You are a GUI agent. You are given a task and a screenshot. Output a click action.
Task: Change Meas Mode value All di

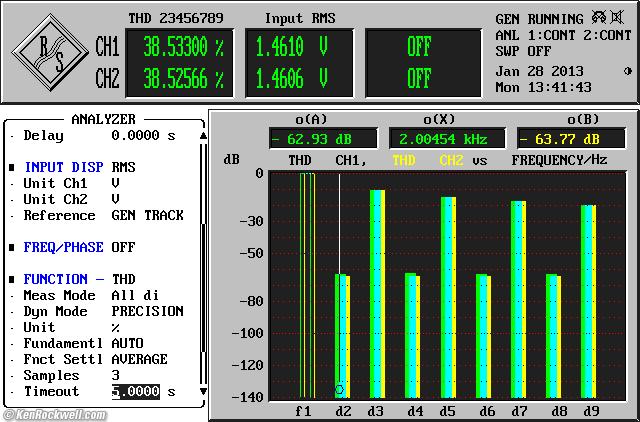click(135, 295)
